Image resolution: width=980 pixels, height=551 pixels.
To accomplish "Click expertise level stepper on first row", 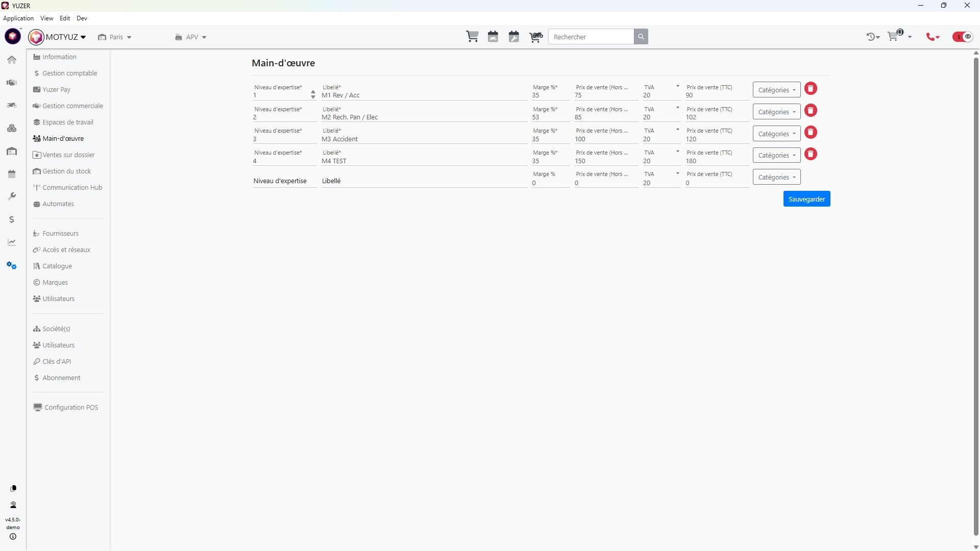I will point(313,94).
